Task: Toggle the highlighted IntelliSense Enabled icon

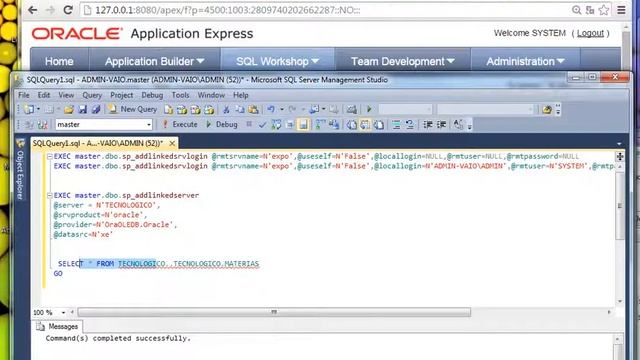Action: (303, 124)
